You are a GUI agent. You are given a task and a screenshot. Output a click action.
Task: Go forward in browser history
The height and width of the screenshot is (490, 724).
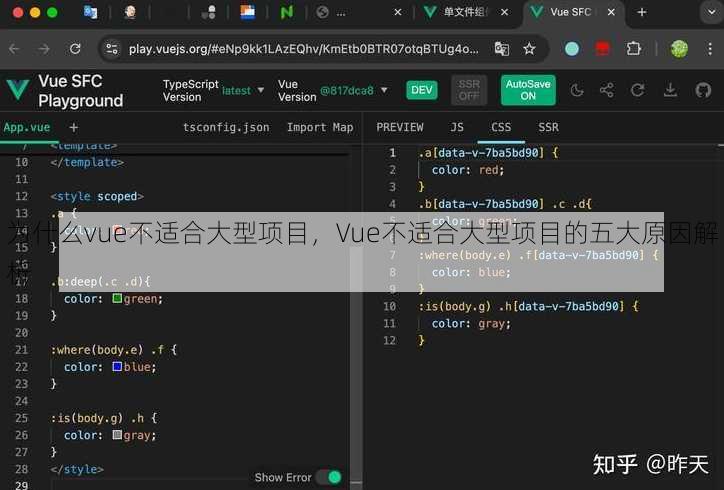click(44, 48)
